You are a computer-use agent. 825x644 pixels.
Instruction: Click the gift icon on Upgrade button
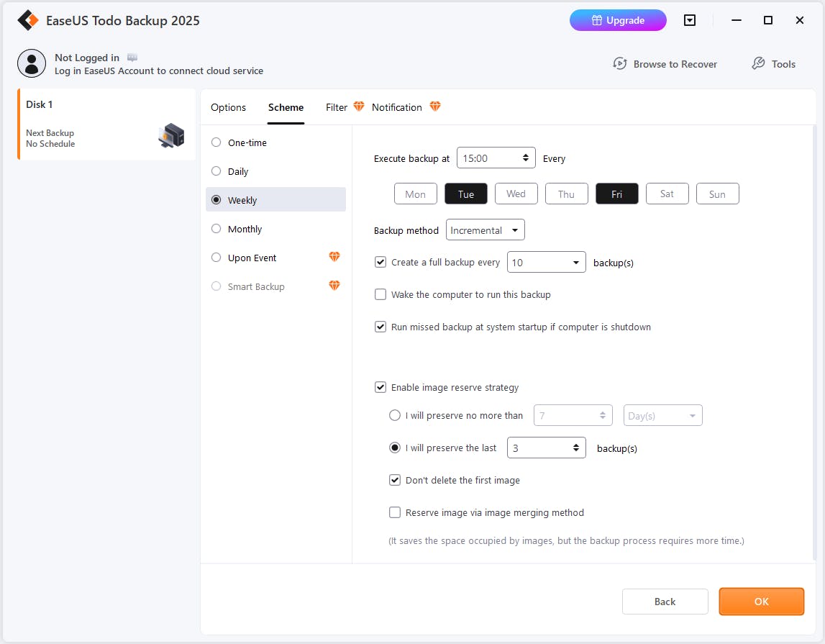[x=597, y=21]
